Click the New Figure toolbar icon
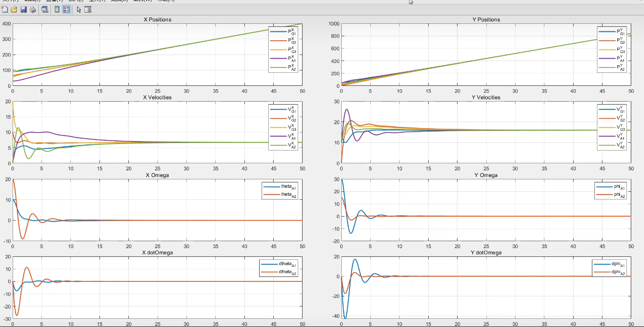644x327 pixels. click(x=5, y=10)
